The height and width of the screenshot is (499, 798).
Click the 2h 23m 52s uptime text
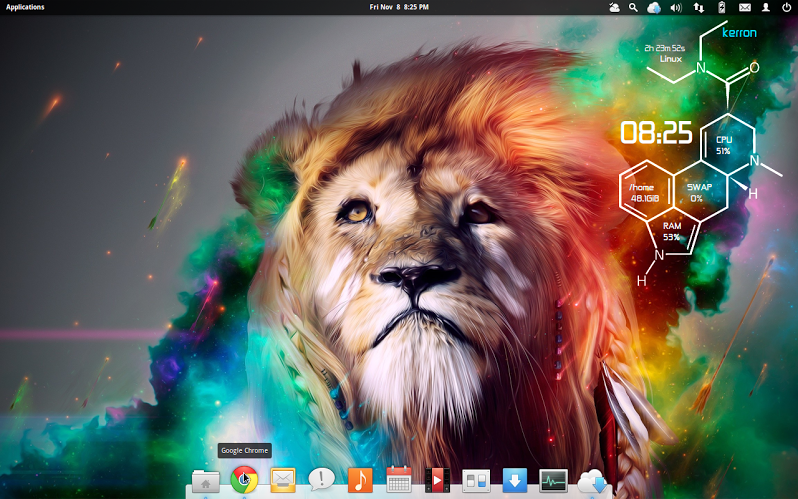click(665, 48)
